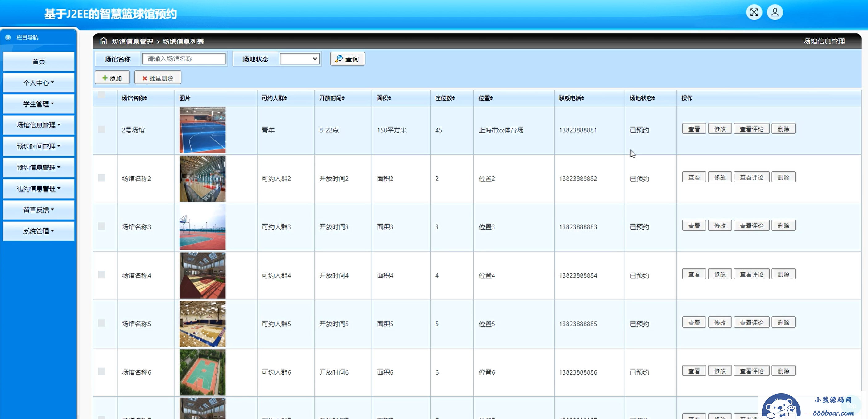Open the image thumbnail of 场馆名称5

click(x=203, y=324)
